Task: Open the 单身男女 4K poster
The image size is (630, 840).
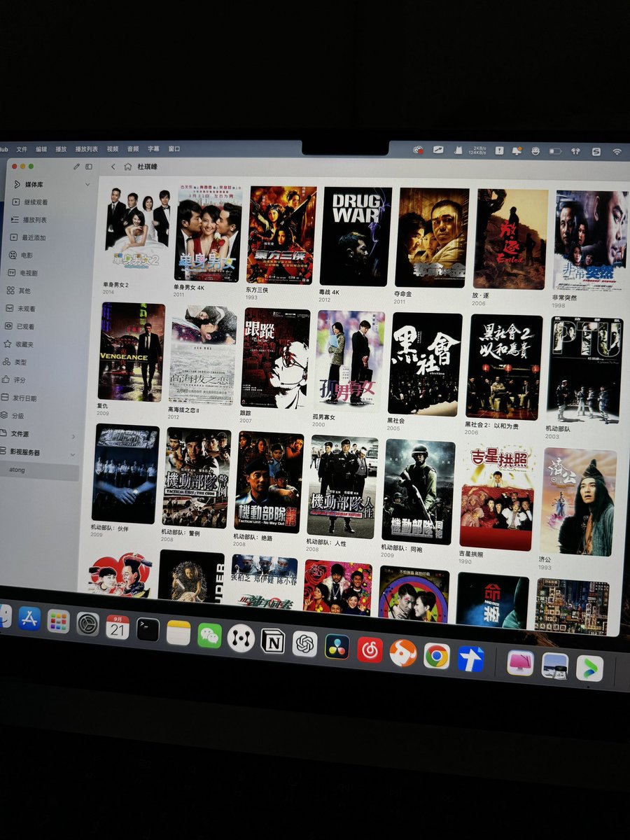Action: coord(209,233)
